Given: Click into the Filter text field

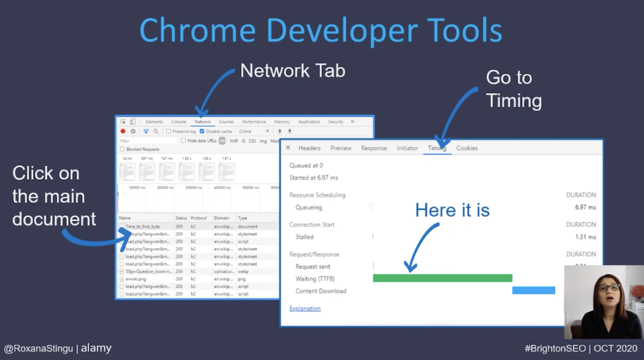Looking at the screenshot, I should (147, 141).
